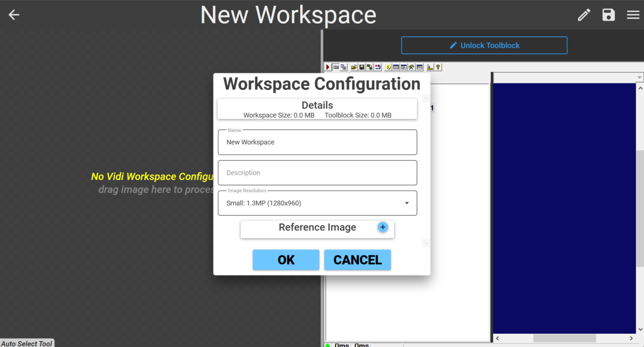Expand the dropdown above the blue image panel
The height and width of the screenshot is (347, 644).
tap(639, 78)
